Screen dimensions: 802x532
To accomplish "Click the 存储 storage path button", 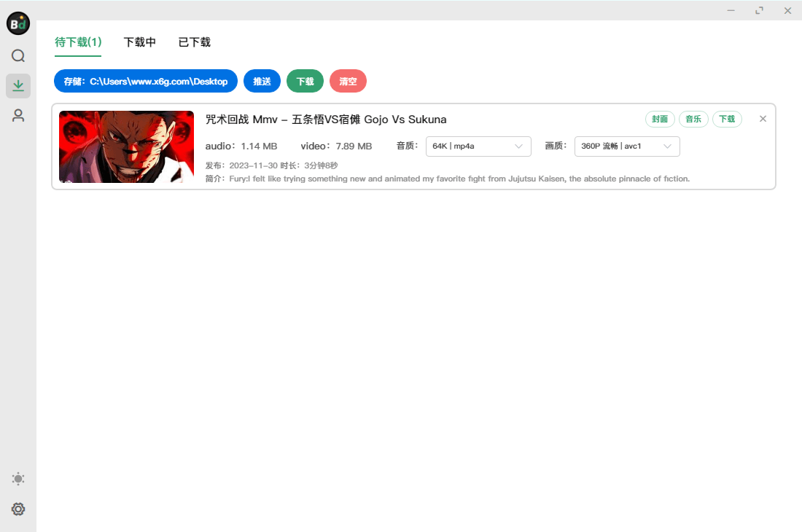I will pos(145,81).
